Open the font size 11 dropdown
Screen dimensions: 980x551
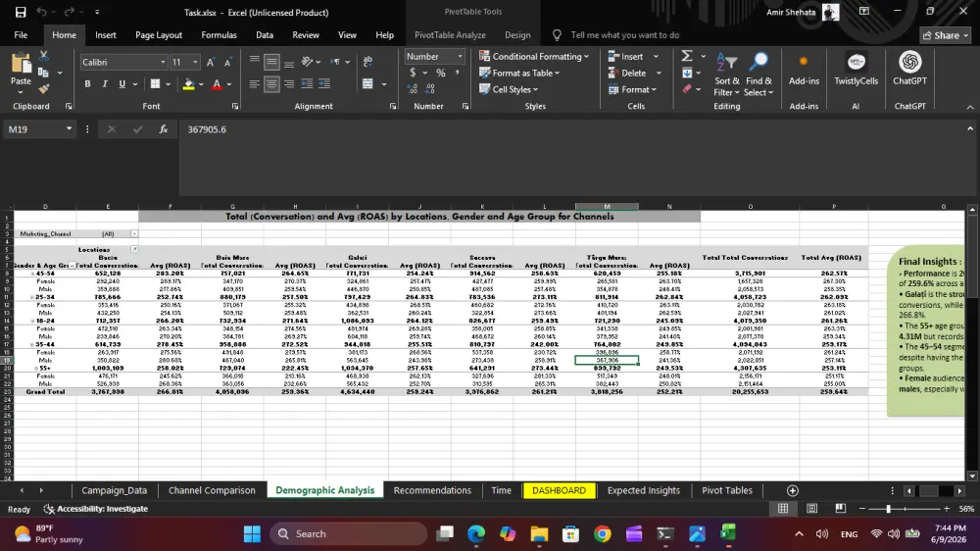[x=195, y=62]
